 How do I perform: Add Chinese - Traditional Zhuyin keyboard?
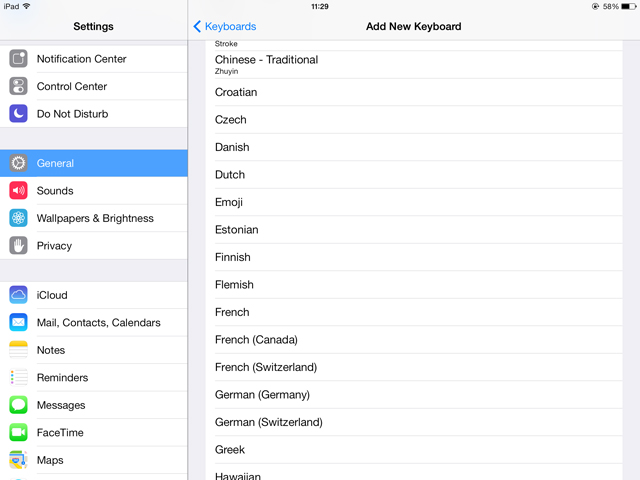tap(414, 64)
